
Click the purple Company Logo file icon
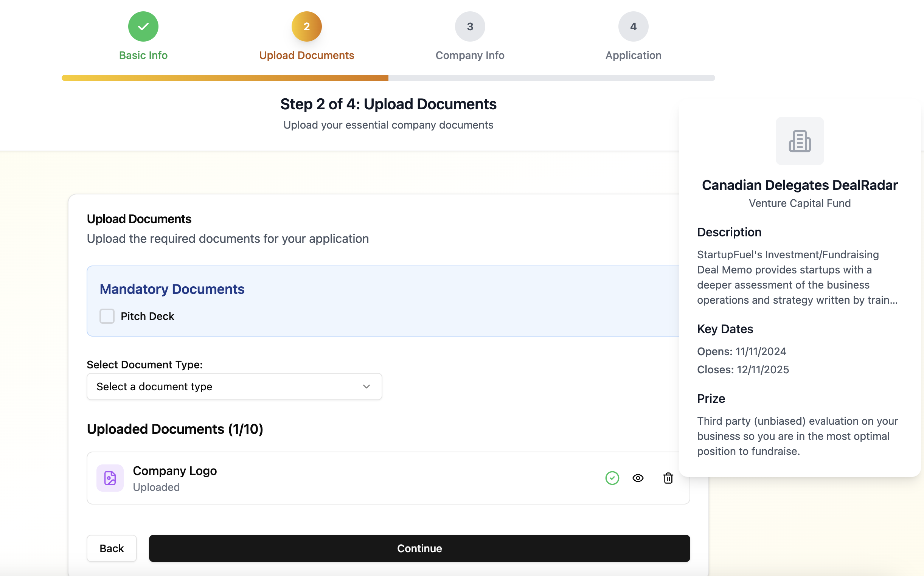click(110, 478)
